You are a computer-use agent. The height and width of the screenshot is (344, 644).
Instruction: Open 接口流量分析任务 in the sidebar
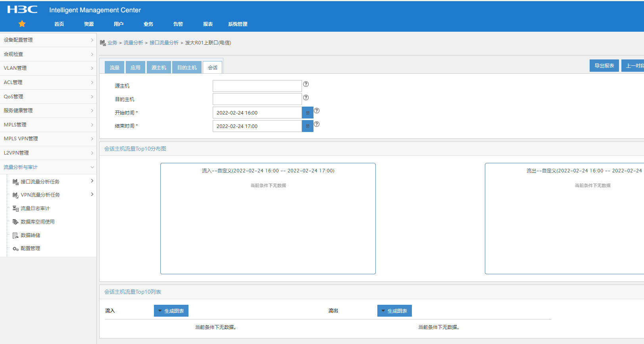pos(40,182)
